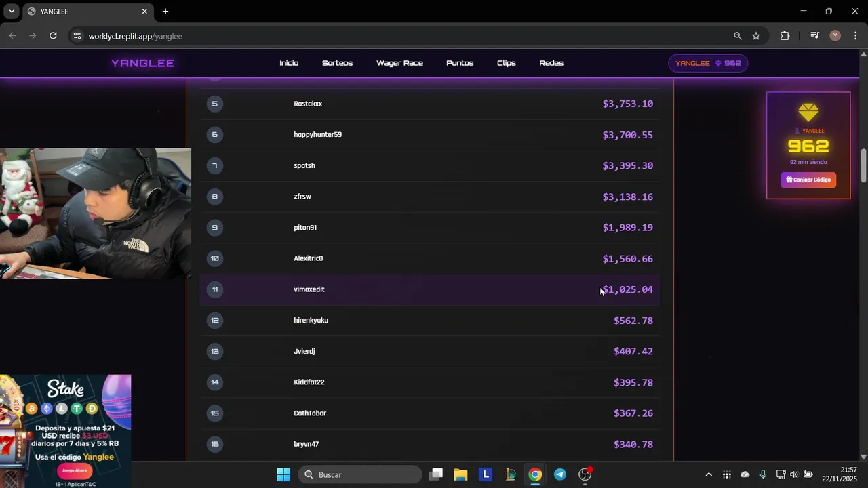This screenshot has width=868, height=488.
Task: Open the Chrome three-dot menu
Action: (856, 36)
